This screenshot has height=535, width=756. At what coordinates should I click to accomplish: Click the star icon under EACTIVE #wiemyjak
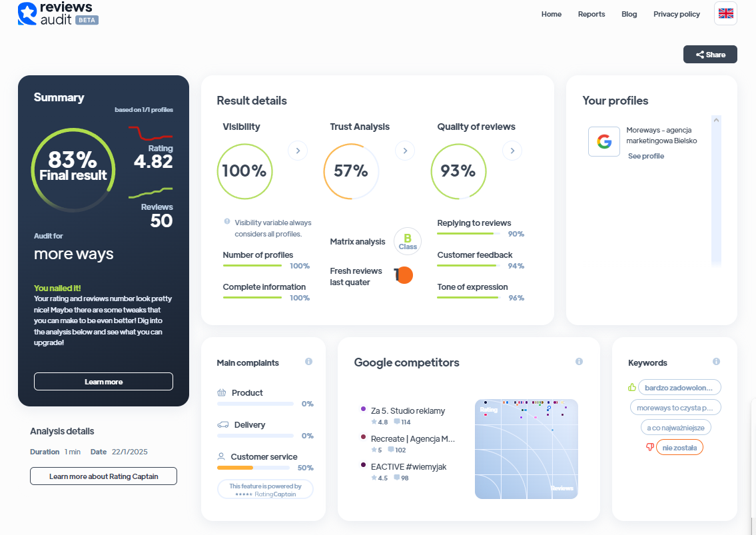374,478
